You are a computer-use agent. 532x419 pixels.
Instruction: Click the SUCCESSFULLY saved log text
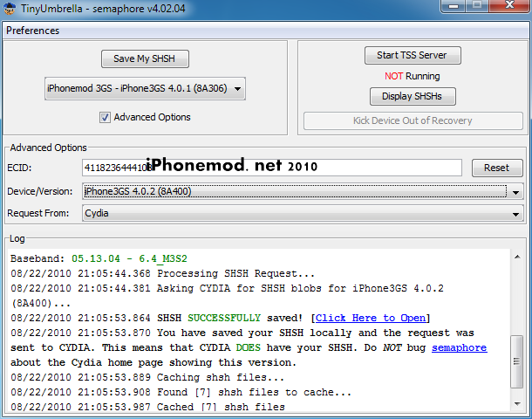pyautogui.click(x=224, y=318)
